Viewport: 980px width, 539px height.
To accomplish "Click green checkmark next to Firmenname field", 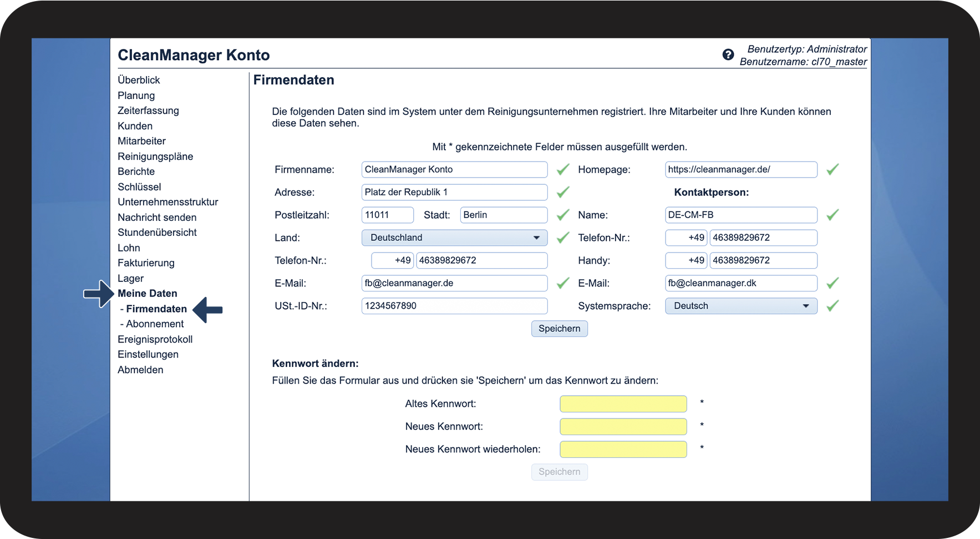I will coord(563,170).
